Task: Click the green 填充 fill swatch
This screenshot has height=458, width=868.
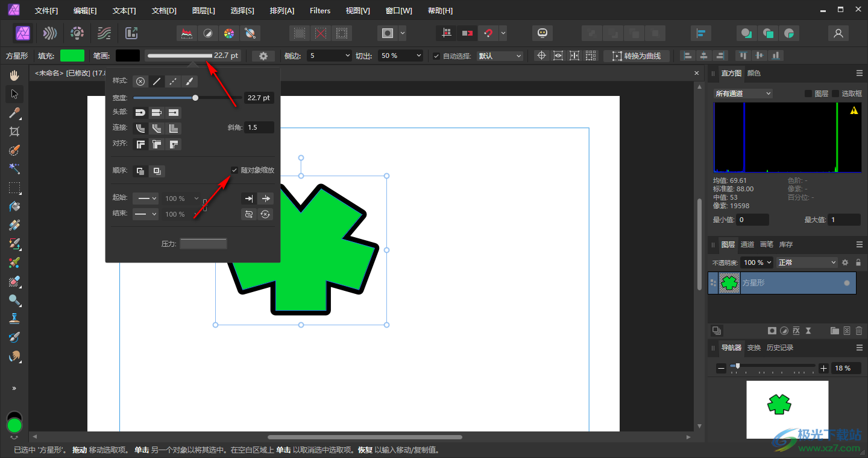Action: point(72,56)
